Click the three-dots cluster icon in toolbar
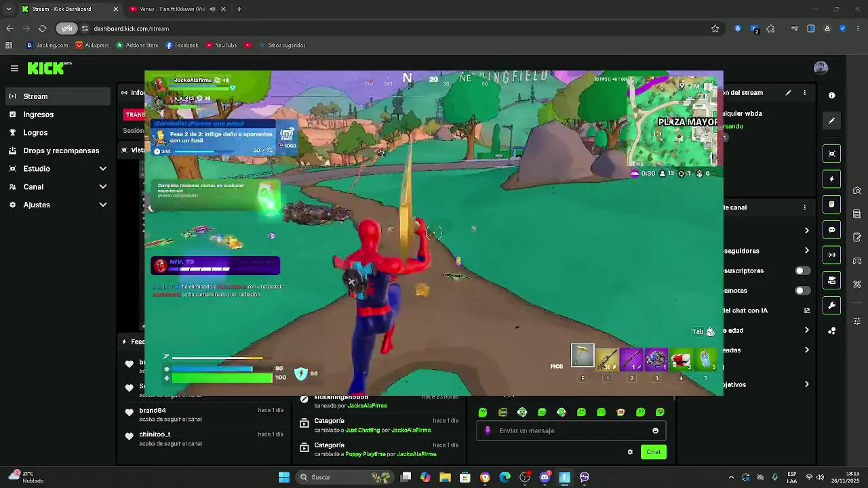The image size is (868, 488). (831, 331)
